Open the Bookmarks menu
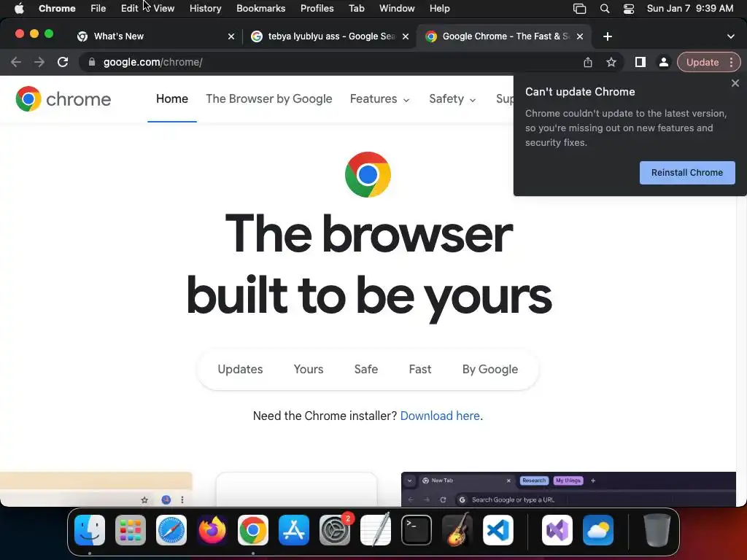Image resolution: width=747 pixels, height=560 pixels. click(x=260, y=9)
